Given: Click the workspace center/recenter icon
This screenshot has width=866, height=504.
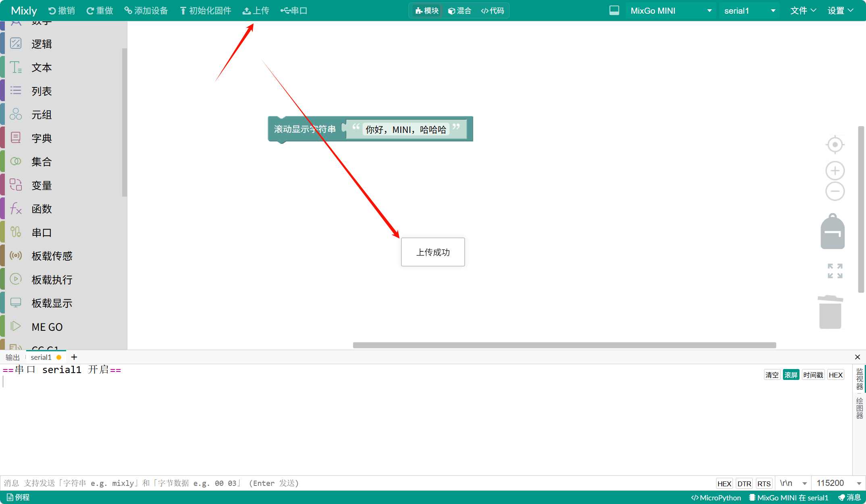Looking at the screenshot, I should click(x=835, y=145).
